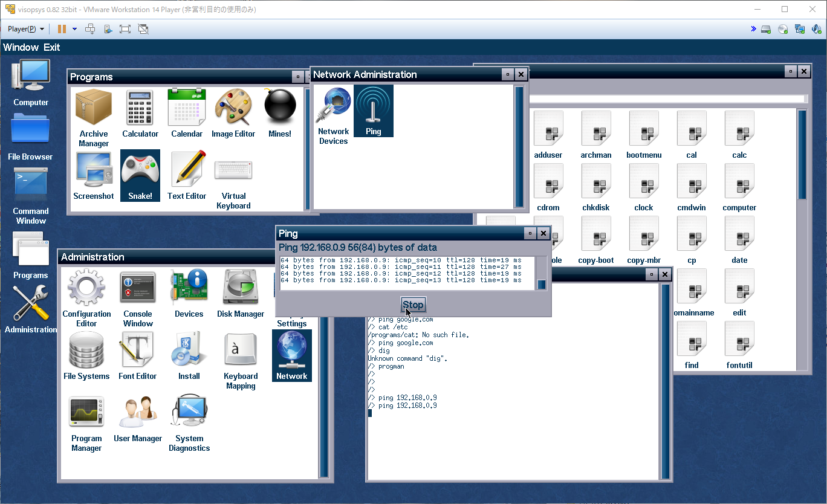Open Devices in Administration window
This screenshot has width=827, height=504.
pyautogui.click(x=189, y=294)
